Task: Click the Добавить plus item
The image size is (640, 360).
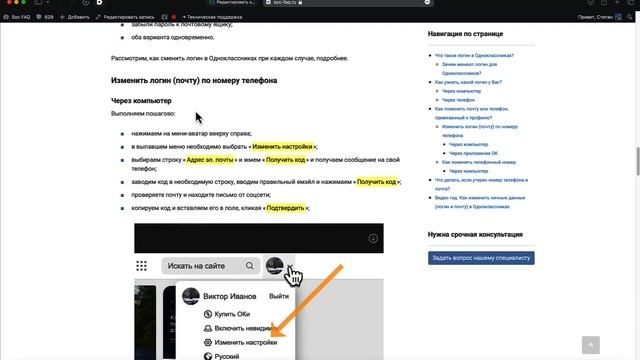Action: click(x=75, y=17)
